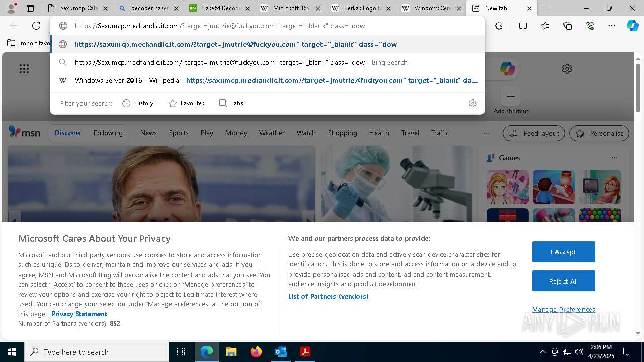Viewport: 644px width, 362px height.
Task: Open the Traffic category
Action: pyautogui.click(x=440, y=133)
